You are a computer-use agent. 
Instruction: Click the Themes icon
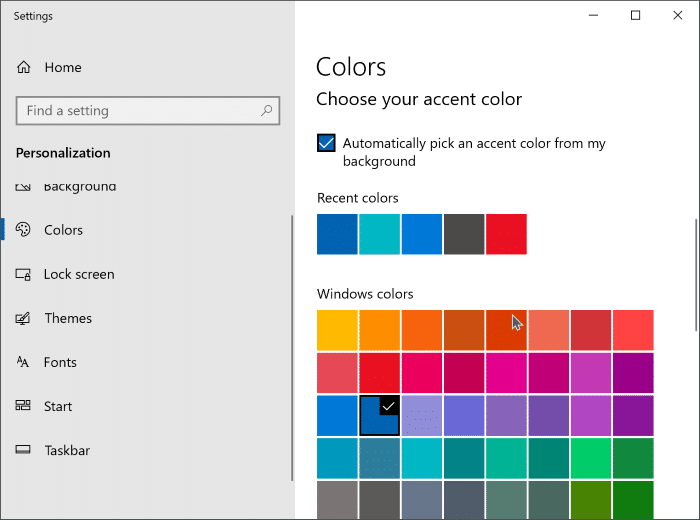click(23, 318)
